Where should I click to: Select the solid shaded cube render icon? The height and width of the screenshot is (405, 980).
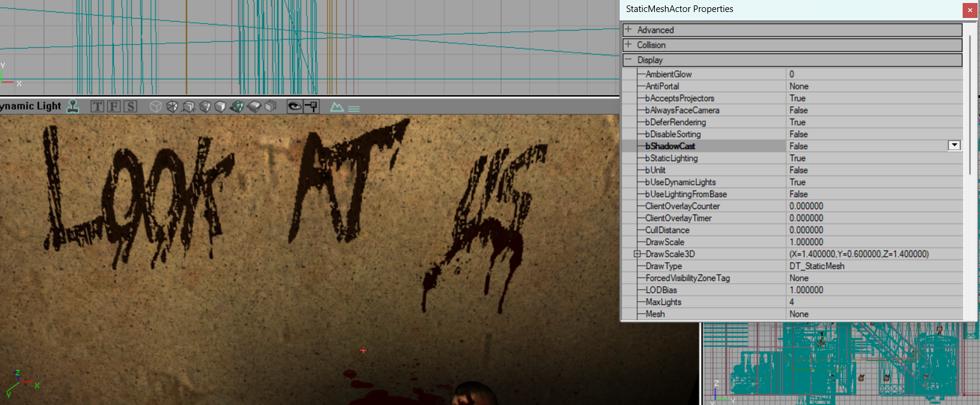point(220,107)
